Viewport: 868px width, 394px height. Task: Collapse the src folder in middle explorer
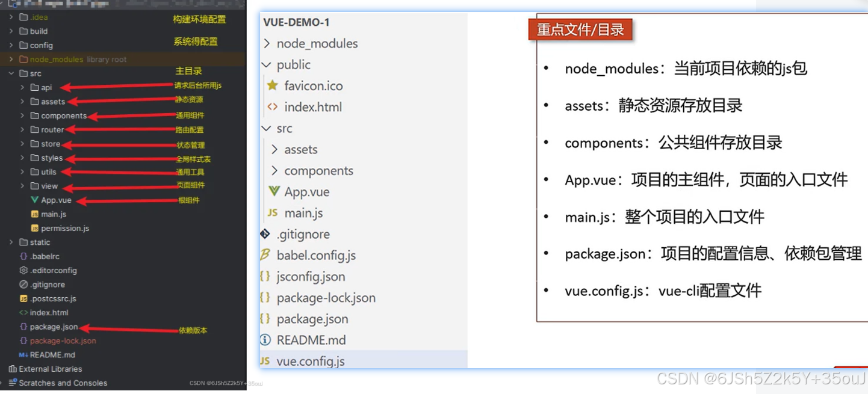(266, 128)
